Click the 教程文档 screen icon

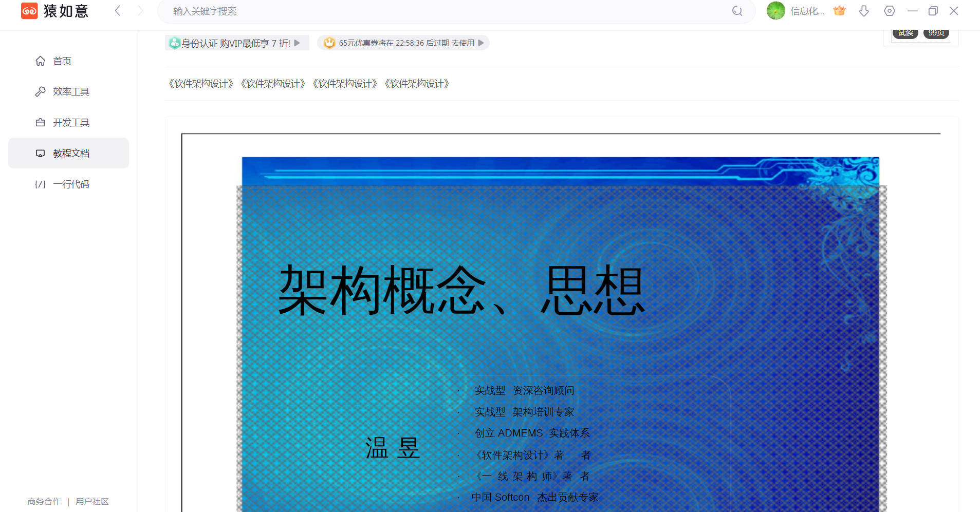point(40,153)
